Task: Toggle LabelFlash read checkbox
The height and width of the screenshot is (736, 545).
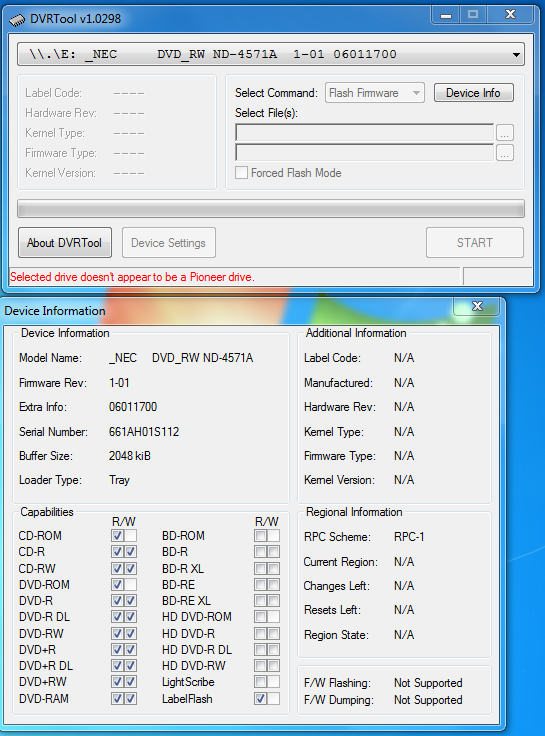Action: click(261, 698)
